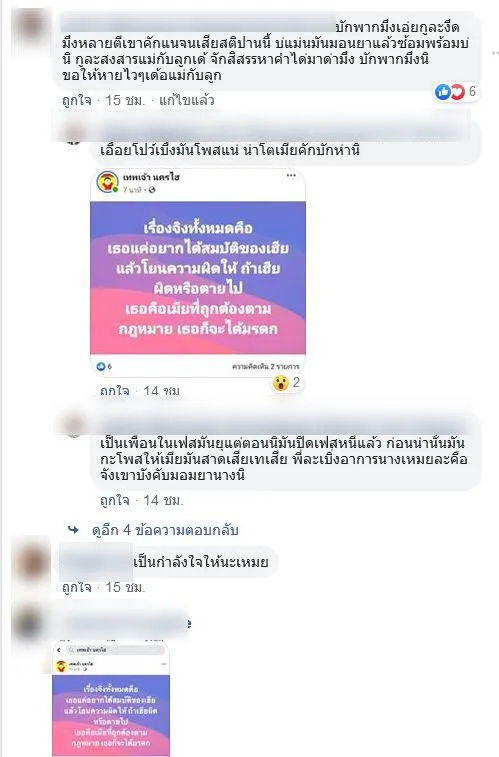
Task: Expand ดูอีก 4 ข้อความตอบกลับ replies
Action: coord(165,530)
